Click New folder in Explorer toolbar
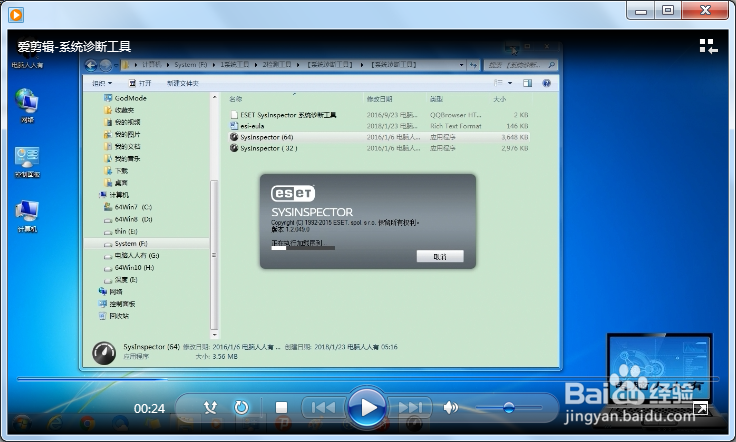This screenshot has height=442, width=736. pos(183,83)
